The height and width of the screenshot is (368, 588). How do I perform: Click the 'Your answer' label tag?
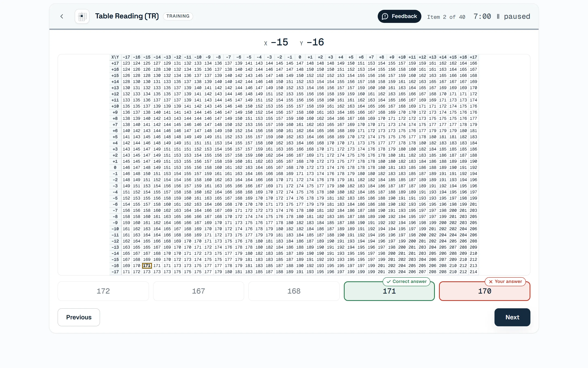point(505,281)
